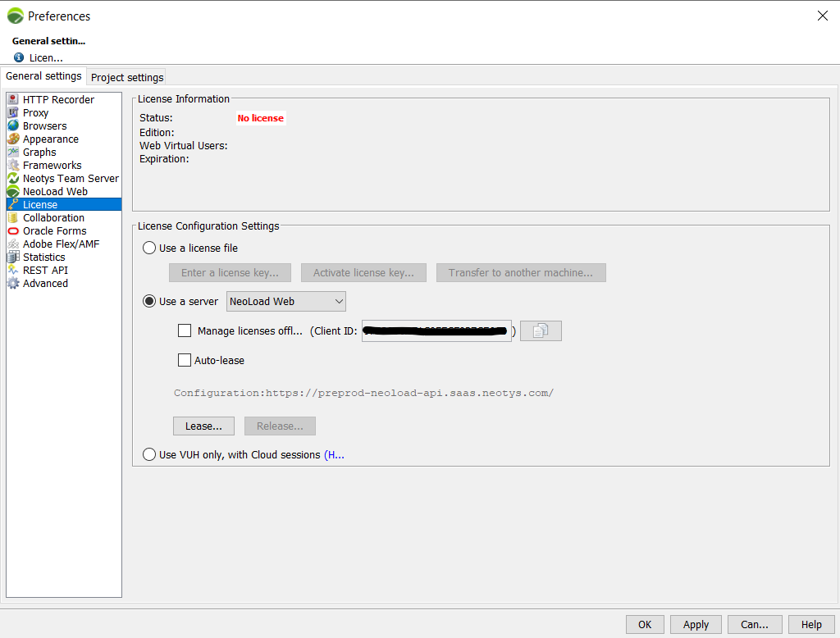Click the Lease... button
This screenshot has height=638, width=840.
pos(203,426)
